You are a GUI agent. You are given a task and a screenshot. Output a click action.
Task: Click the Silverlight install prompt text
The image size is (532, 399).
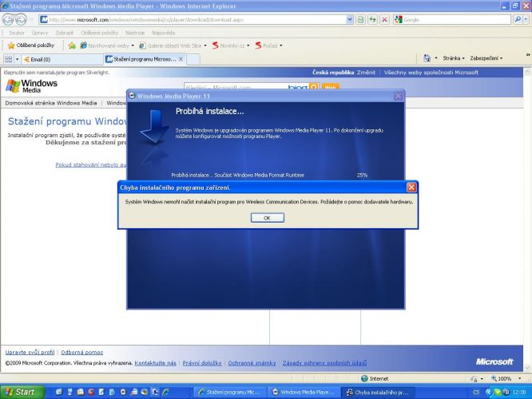57,72
